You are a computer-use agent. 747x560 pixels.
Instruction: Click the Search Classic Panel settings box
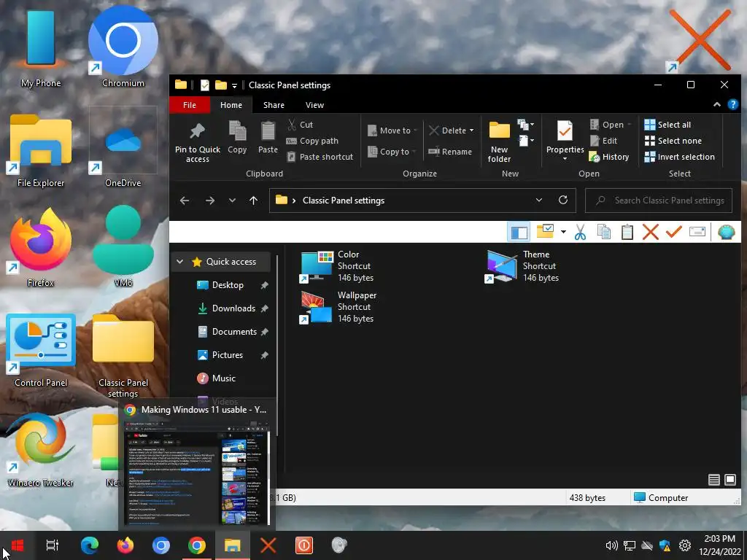(x=659, y=201)
